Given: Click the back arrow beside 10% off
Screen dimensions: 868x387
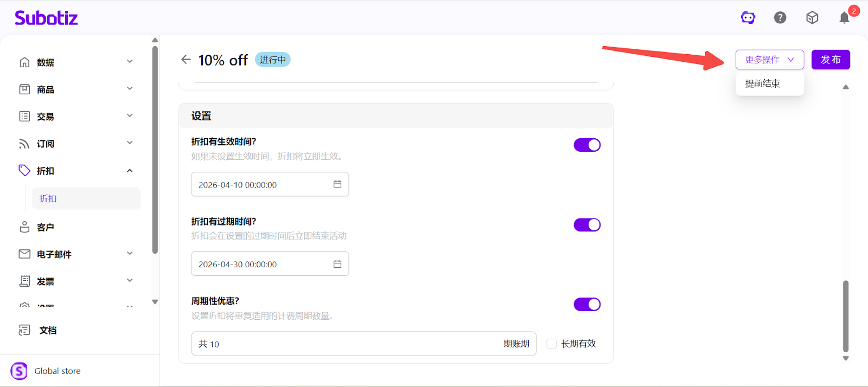Looking at the screenshot, I should 186,60.
